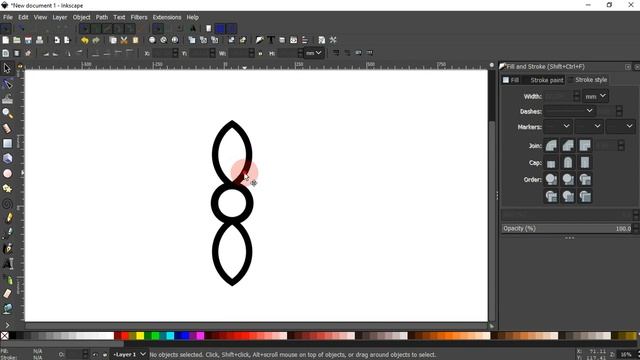Viewport: 640px width, 360px height.
Task: Select the Spray tool
Action: point(7,279)
